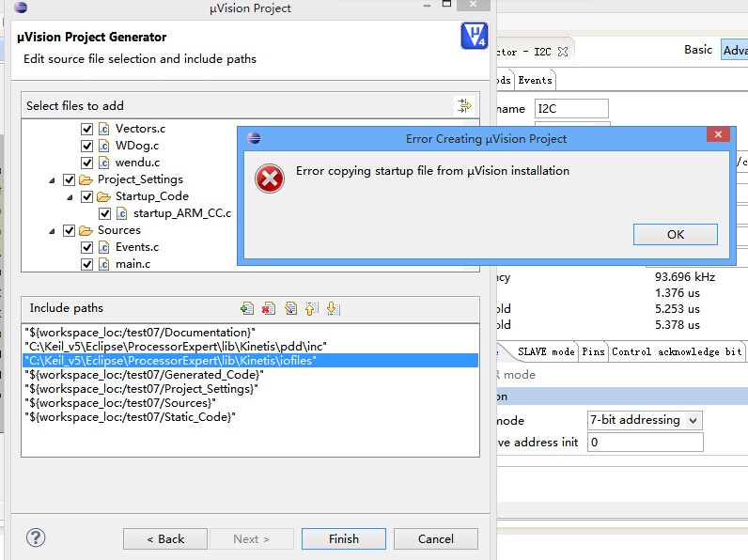Click the file icon beside startup_ARM_CC.c
The height and width of the screenshot is (560, 748).
click(x=121, y=213)
